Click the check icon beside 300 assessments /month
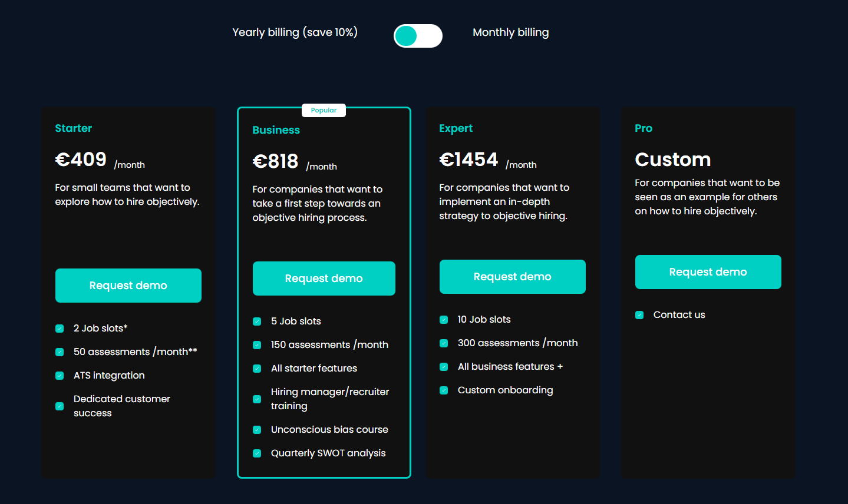This screenshot has width=848, height=504. click(x=444, y=343)
